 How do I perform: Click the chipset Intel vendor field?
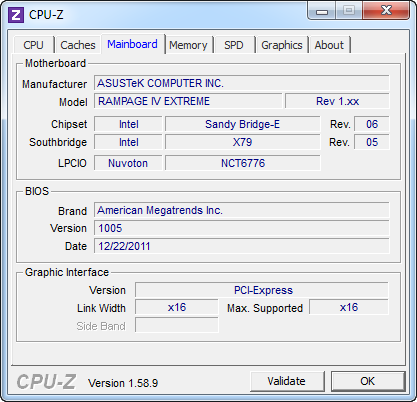pyautogui.click(x=128, y=124)
